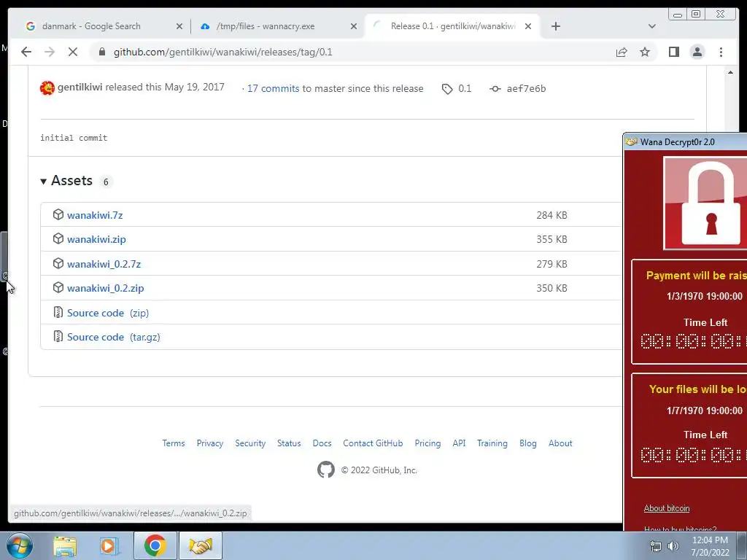Download wanakiwi_0.2.zip
The width and height of the screenshot is (747, 560).
coord(105,288)
